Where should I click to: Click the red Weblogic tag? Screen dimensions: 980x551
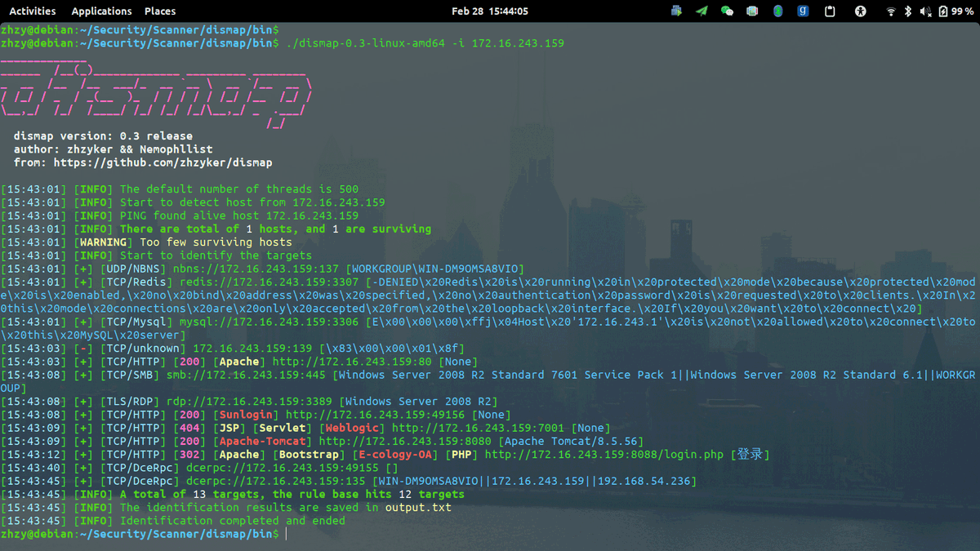(x=352, y=428)
